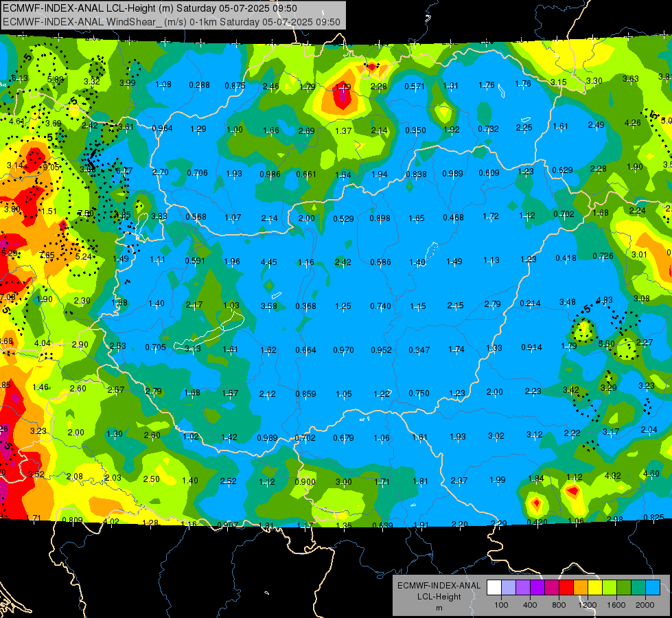The height and width of the screenshot is (618, 672).
Task: Click wind shear value 0.825
Action: click(653, 517)
